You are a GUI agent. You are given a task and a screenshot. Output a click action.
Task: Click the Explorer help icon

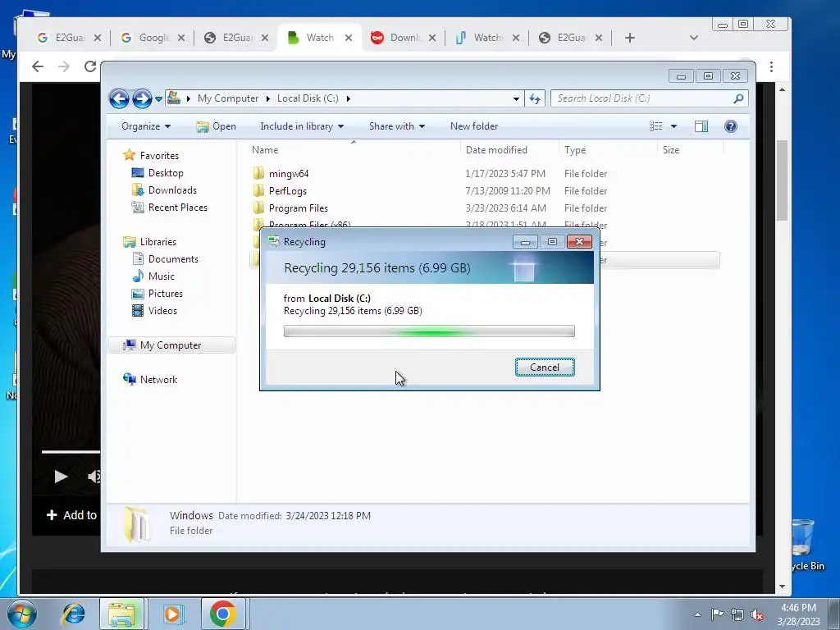pos(730,126)
